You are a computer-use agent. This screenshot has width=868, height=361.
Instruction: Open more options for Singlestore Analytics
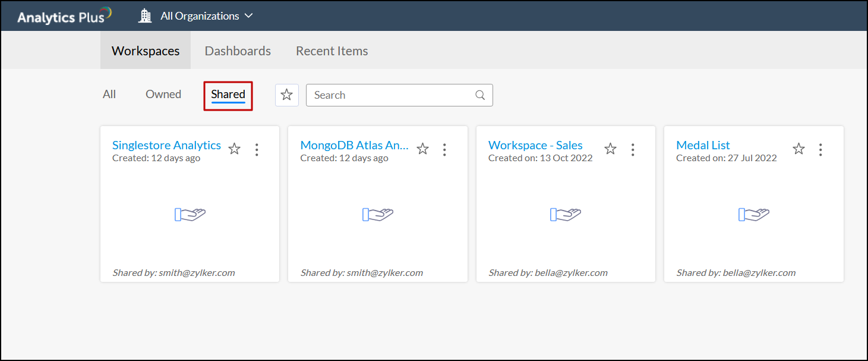[257, 149]
